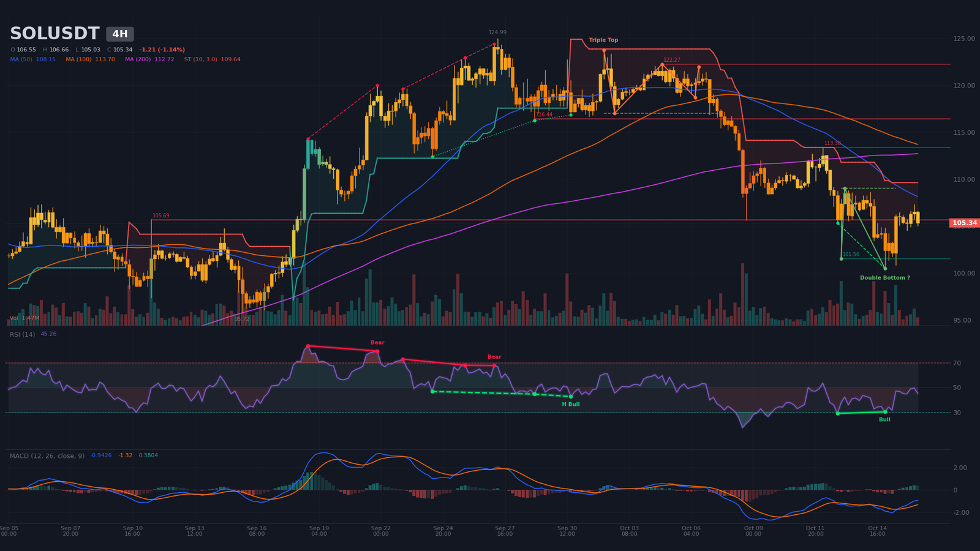Click the current price tag 105.34
Viewport: 980px width, 551px height.
click(964, 223)
